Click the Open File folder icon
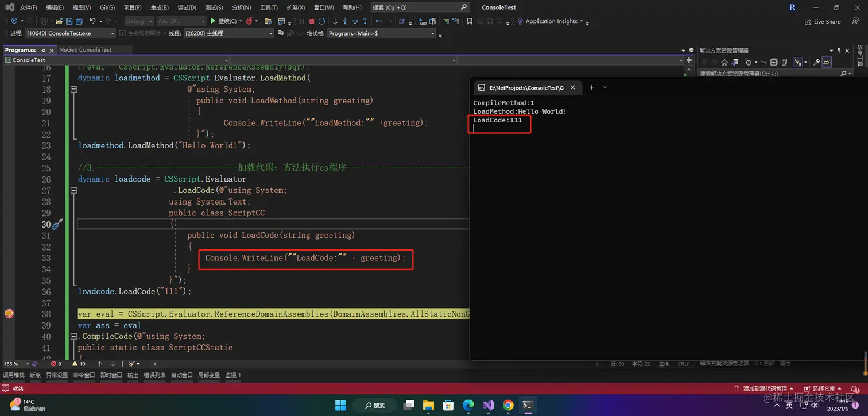 point(59,21)
